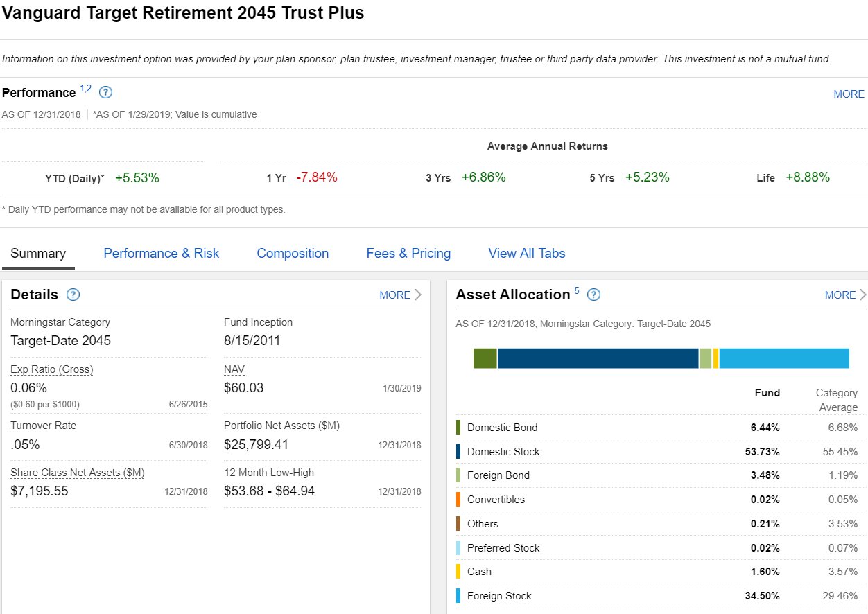Select the Summary tab
The height and width of the screenshot is (614, 868).
tap(38, 254)
